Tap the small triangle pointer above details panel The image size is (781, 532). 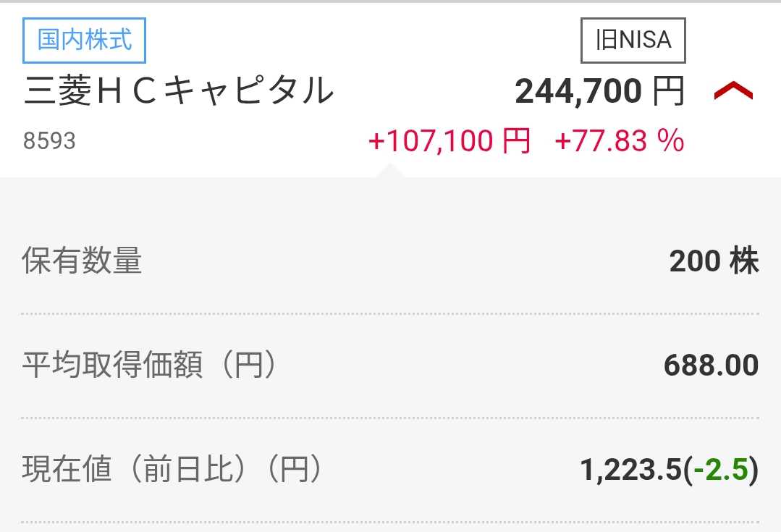click(391, 170)
